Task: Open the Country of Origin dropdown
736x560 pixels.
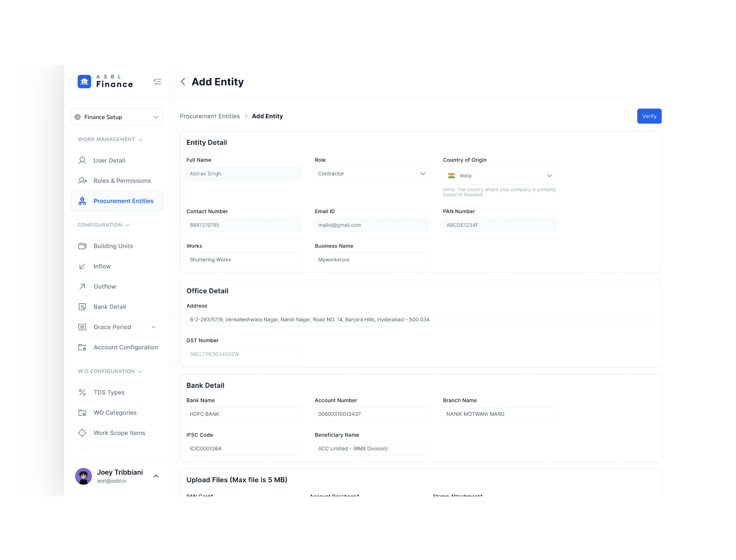Action: click(x=500, y=176)
